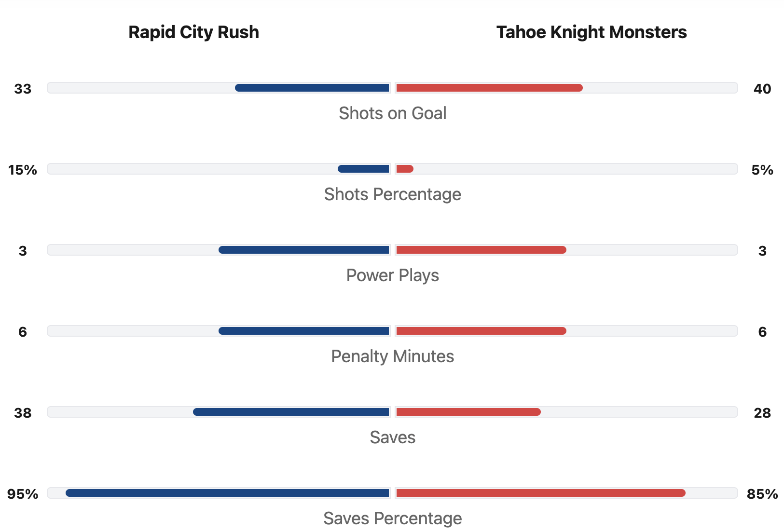784x532 pixels.
Task: Click the Rapid City Rush team name
Action: coord(193,32)
